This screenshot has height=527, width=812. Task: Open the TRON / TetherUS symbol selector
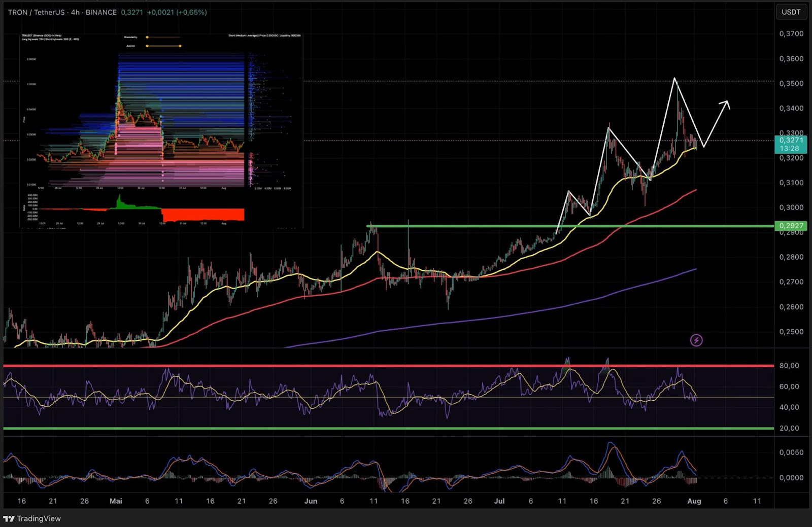36,12
